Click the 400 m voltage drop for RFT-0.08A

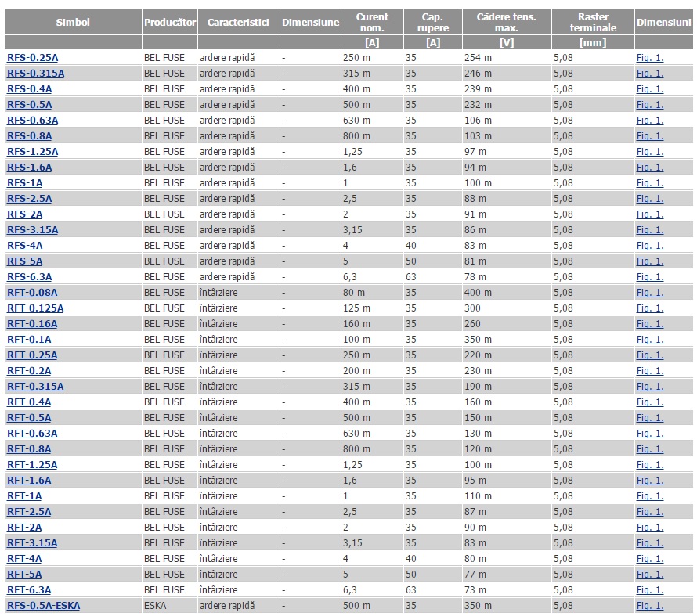pyautogui.click(x=478, y=293)
